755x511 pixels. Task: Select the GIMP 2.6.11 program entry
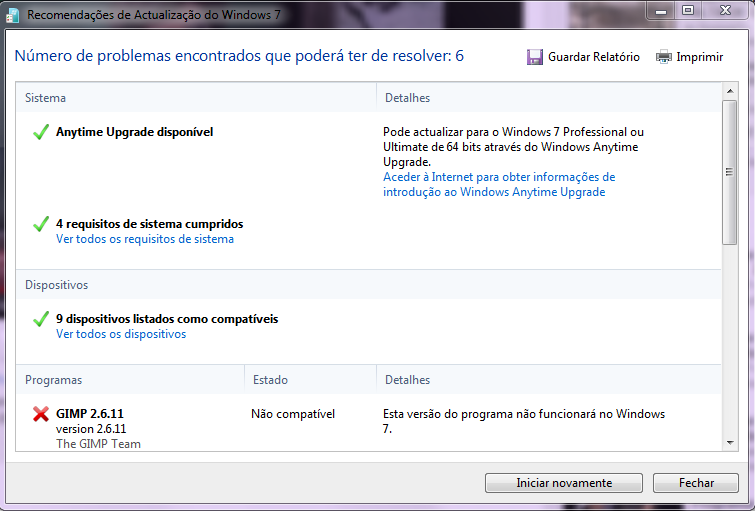[90, 414]
